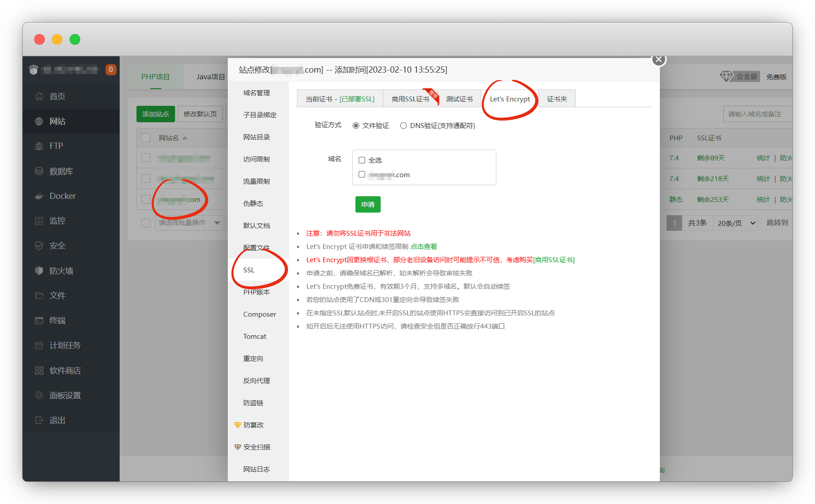Check the select-all domains checkbox

pyautogui.click(x=362, y=160)
